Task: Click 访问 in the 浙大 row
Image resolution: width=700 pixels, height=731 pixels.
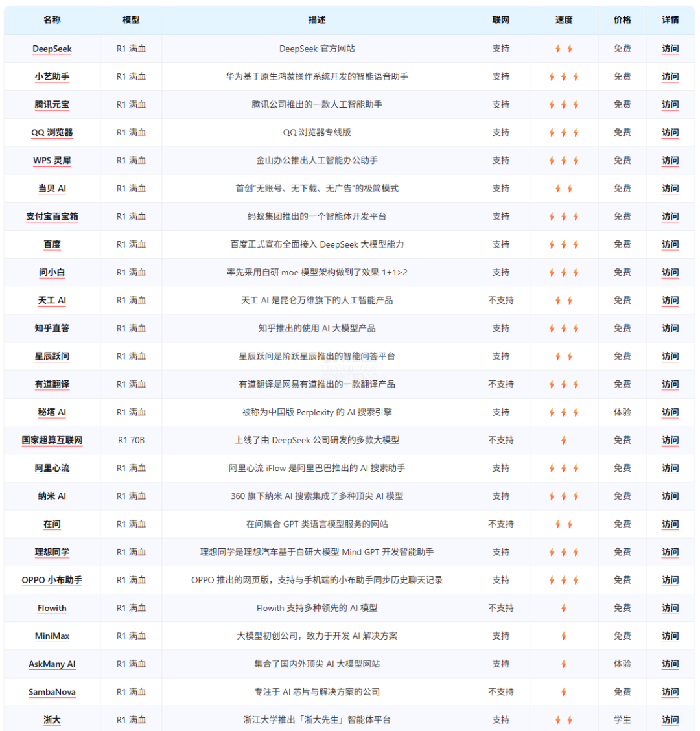Action: point(670,720)
